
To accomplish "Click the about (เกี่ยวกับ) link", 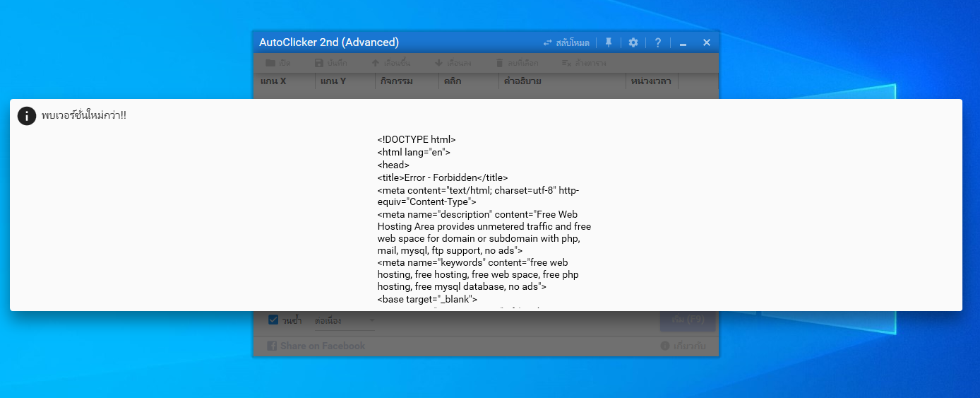I will (683, 346).
